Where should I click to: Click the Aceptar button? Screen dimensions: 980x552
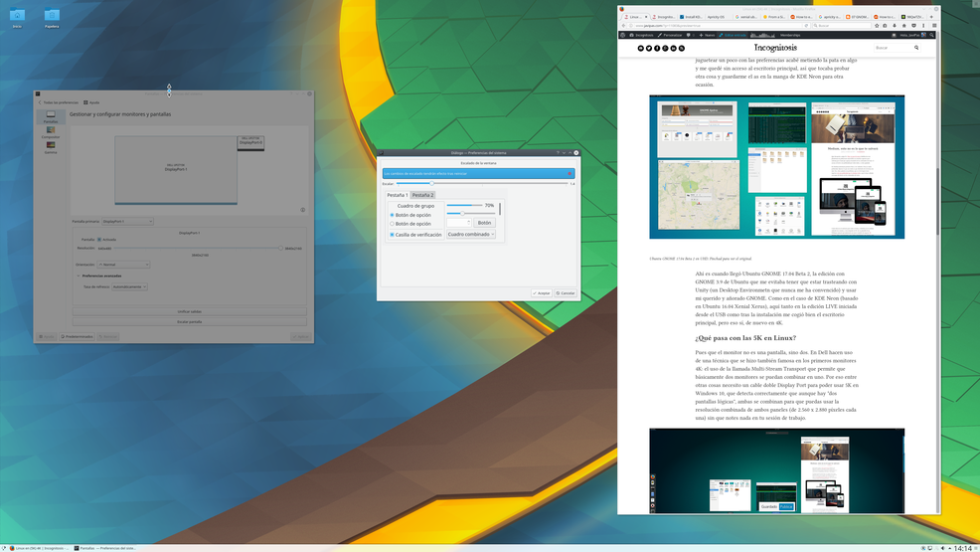pyautogui.click(x=542, y=293)
